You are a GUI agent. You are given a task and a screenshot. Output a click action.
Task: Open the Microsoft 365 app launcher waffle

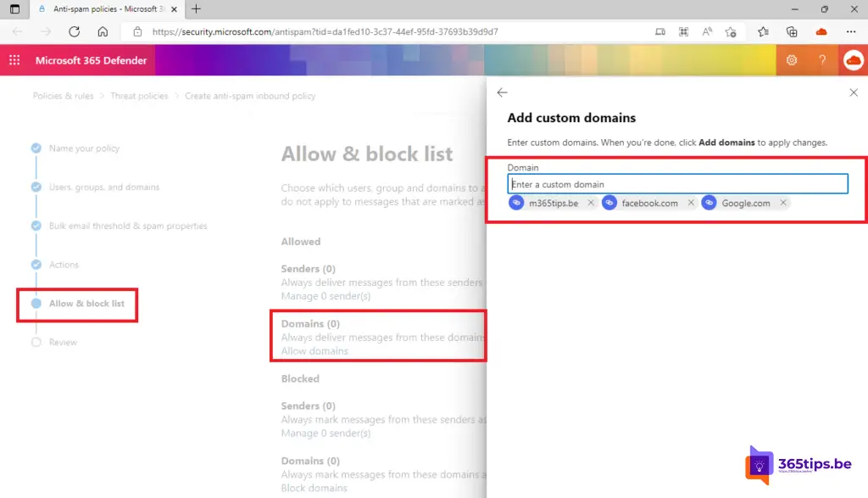(x=14, y=60)
